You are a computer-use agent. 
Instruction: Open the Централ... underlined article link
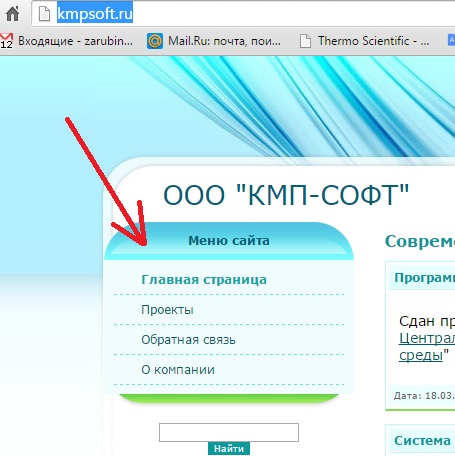point(427,339)
